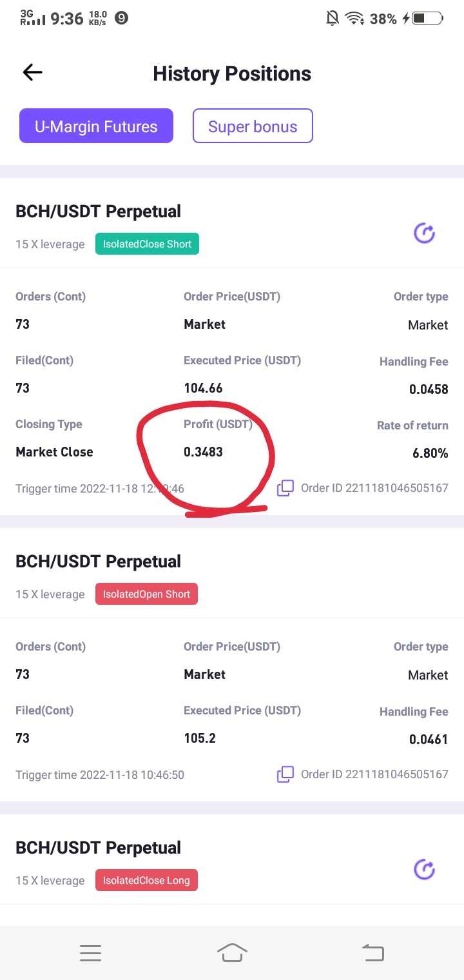Tap the IsolatedClose Long red tag
Image resolution: width=464 pixels, height=980 pixels.
tap(146, 880)
